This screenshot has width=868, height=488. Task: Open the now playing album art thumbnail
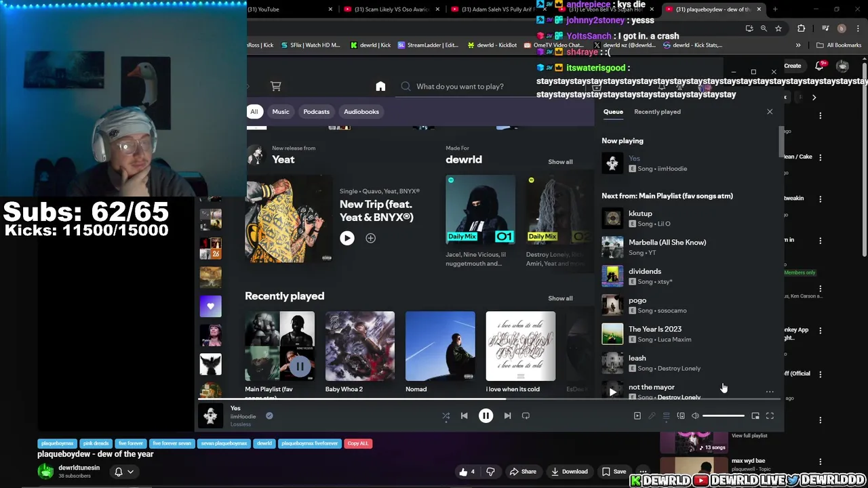[x=211, y=415]
